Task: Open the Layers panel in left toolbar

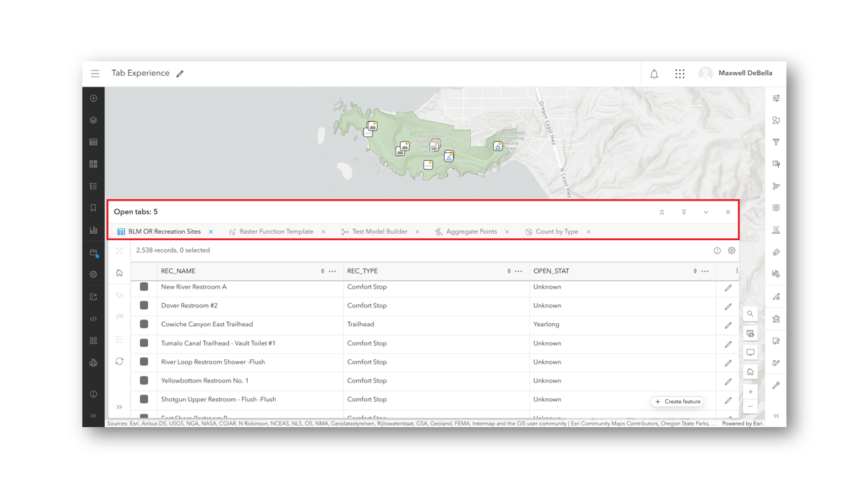Action: 93,120
